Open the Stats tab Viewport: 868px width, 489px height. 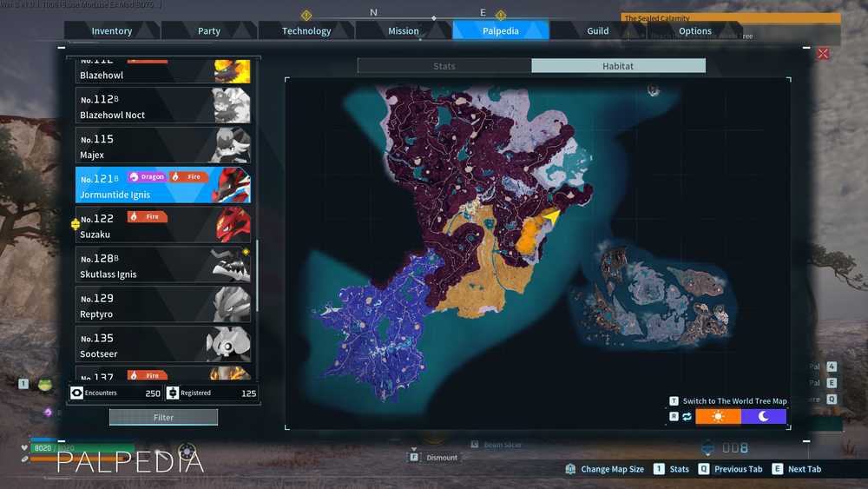(444, 66)
